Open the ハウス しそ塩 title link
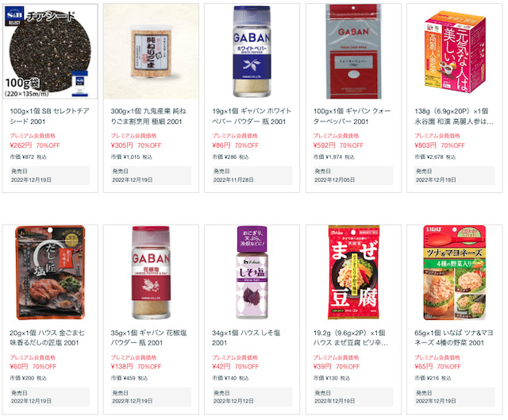Image resolution: width=508 pixels, height=420 pixels. pyautogui.click(x=246, y=337)
